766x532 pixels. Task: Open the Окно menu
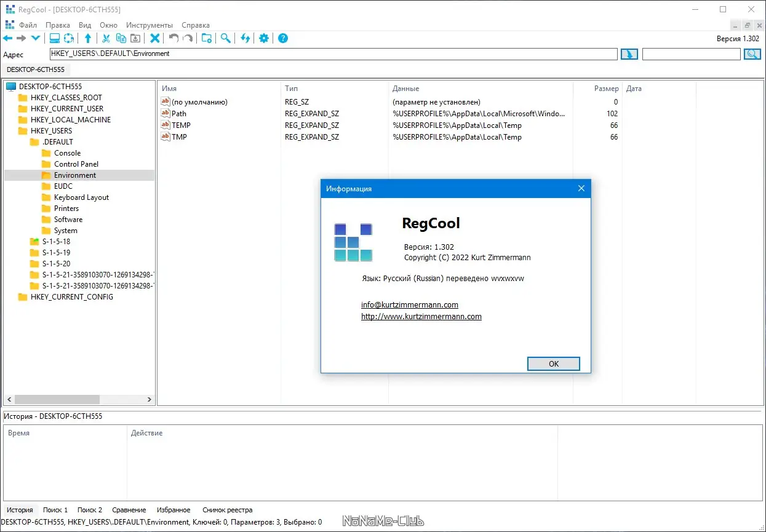[x=108, y=25]
